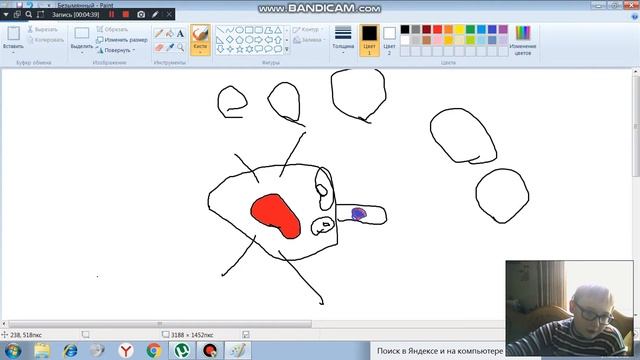The height and width of the screenshot is (360, 640).
Task: Click the Paint Help question mark icon
Action: click(x=635, y=16)
